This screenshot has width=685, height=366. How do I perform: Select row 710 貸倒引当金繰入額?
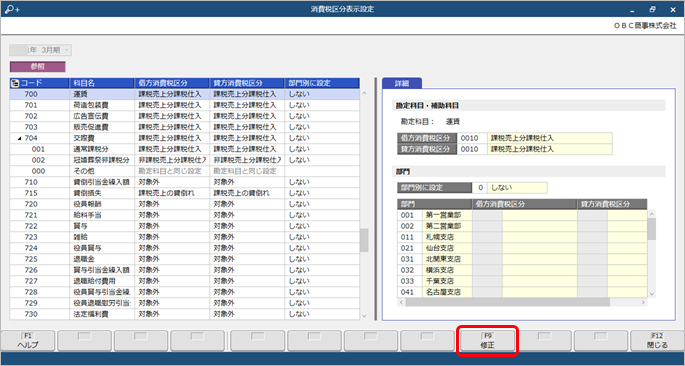tap(185, 182)
